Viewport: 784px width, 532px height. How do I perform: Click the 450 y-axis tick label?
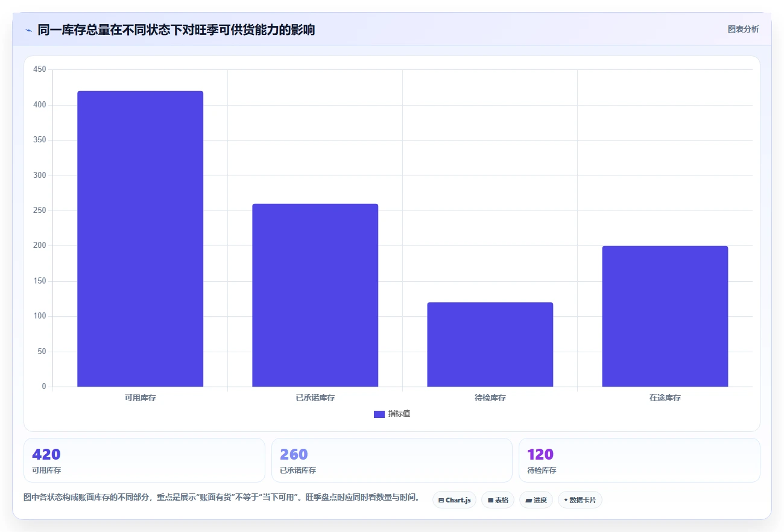point(40,70)
